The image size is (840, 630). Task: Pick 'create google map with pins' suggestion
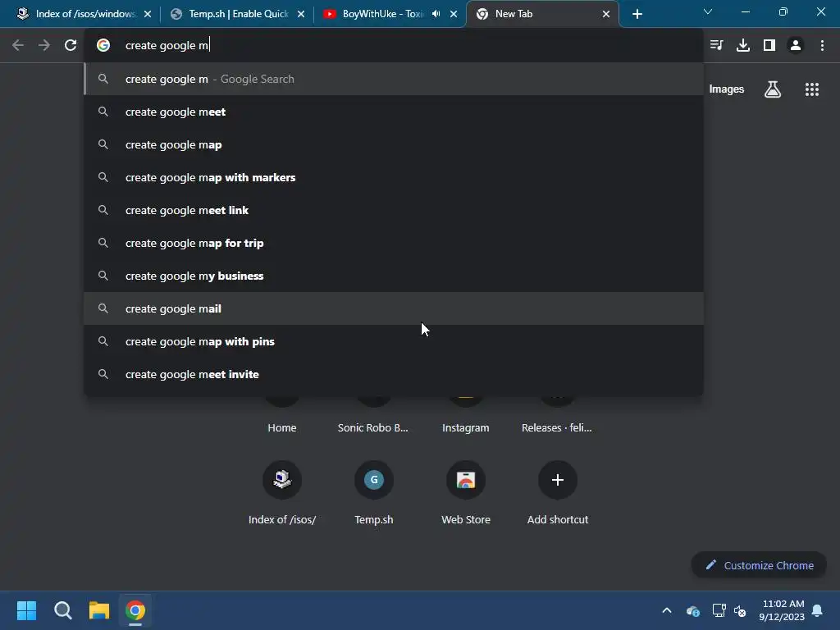click(394, 342)
